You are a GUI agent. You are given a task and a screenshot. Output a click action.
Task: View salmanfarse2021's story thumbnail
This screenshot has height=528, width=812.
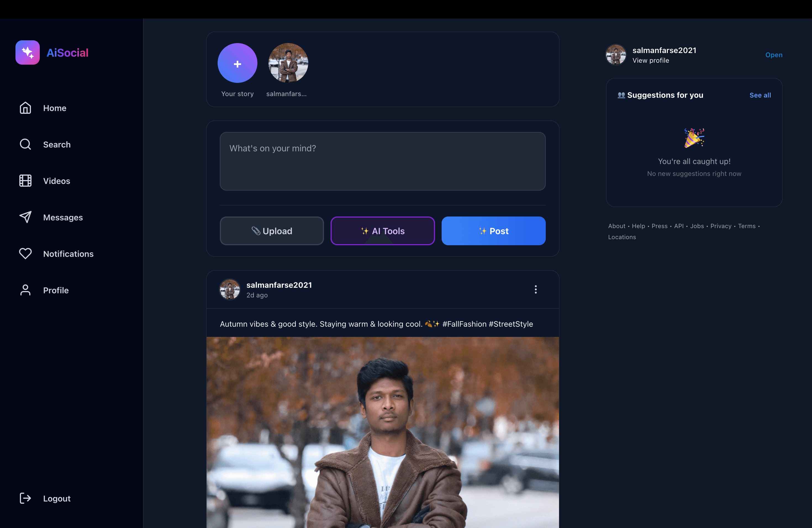pos(288,63)
